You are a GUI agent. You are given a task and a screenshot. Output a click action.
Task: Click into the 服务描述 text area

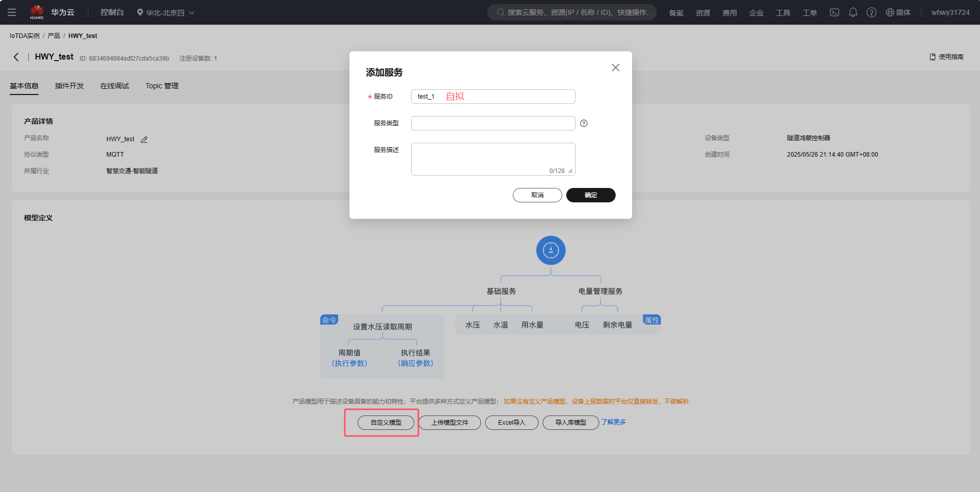click(x=493, y=159)
